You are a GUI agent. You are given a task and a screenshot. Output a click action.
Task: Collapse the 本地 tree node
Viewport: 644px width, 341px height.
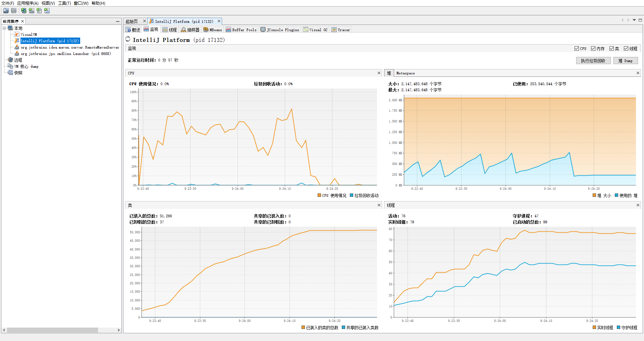click(x=4, y=28)
